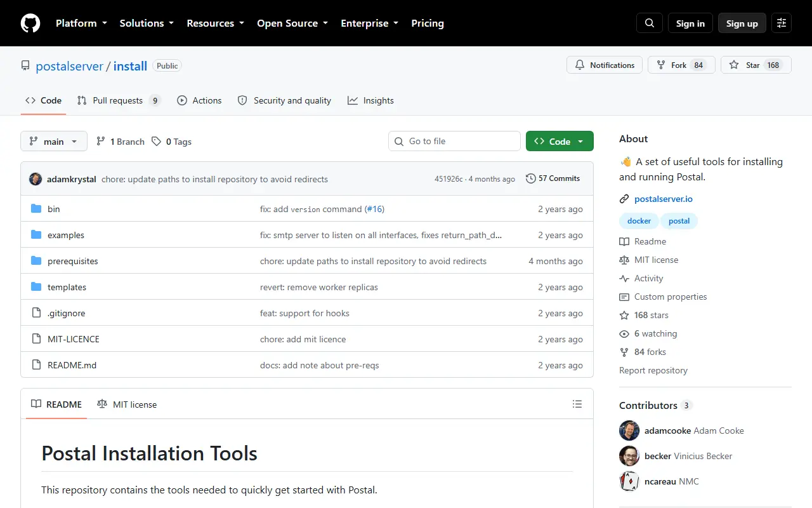Open README outline list icon

coord(577,404)
